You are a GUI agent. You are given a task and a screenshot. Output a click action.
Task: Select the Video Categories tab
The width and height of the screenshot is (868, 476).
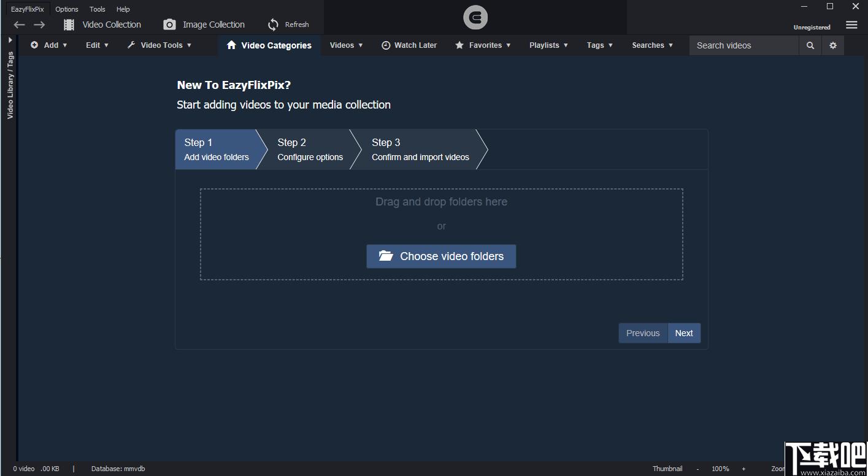(x=269, y=45)
